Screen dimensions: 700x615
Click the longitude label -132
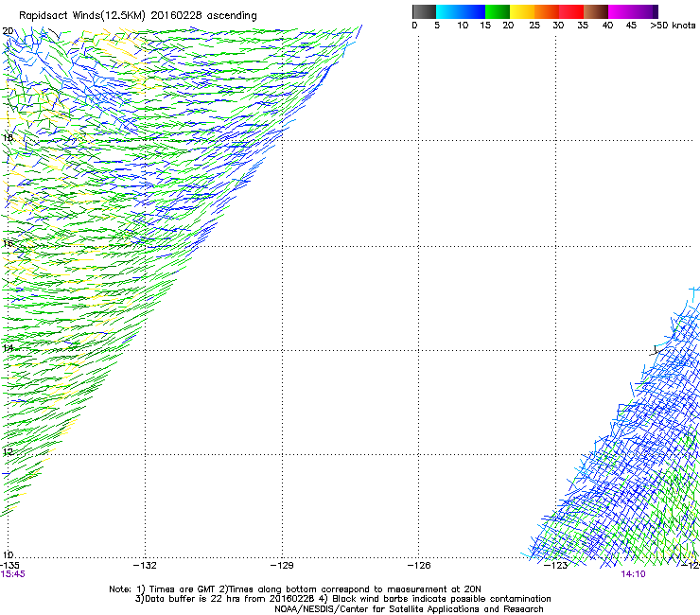pyautogui.click(x=145, y=566)
